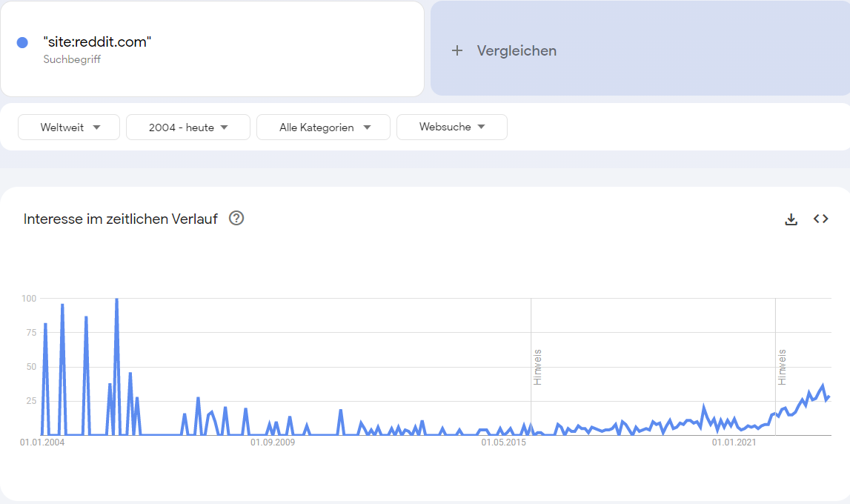Open the 2004 - heute time range dropdown

click(188, 127)
